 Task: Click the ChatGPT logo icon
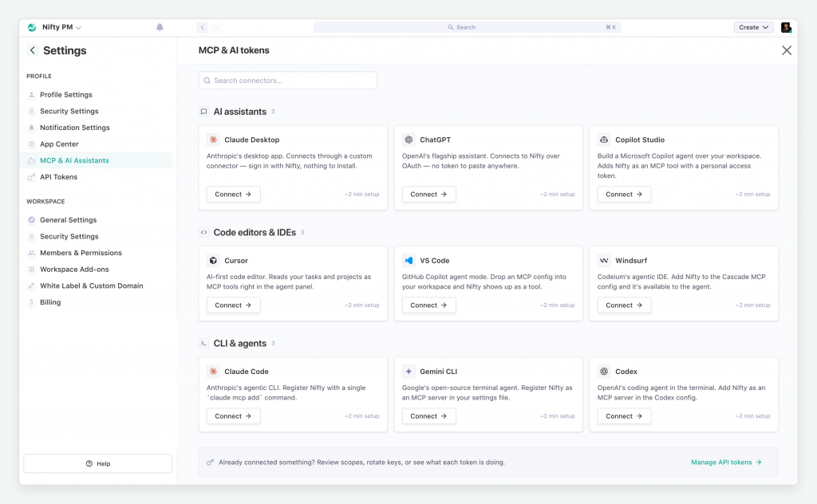pos(408,140)
